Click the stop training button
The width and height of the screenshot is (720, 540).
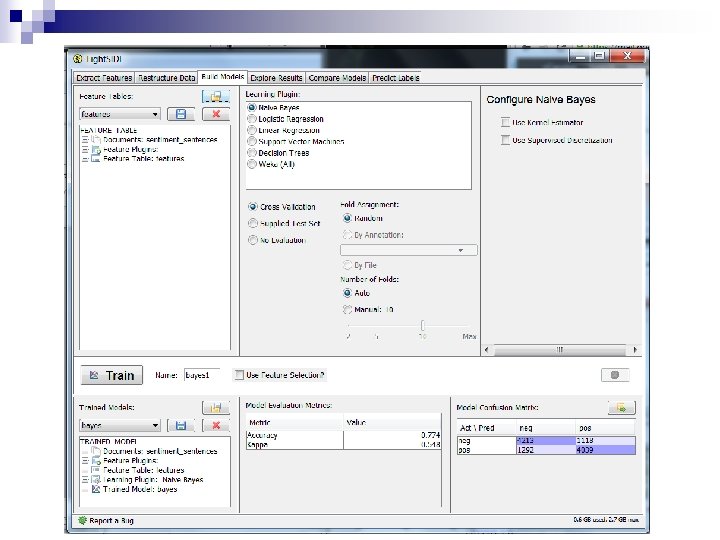615,375
